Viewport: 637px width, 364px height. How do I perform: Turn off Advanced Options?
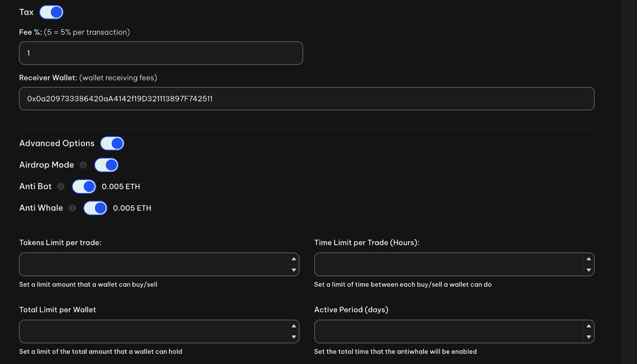(x=112, y=143)
